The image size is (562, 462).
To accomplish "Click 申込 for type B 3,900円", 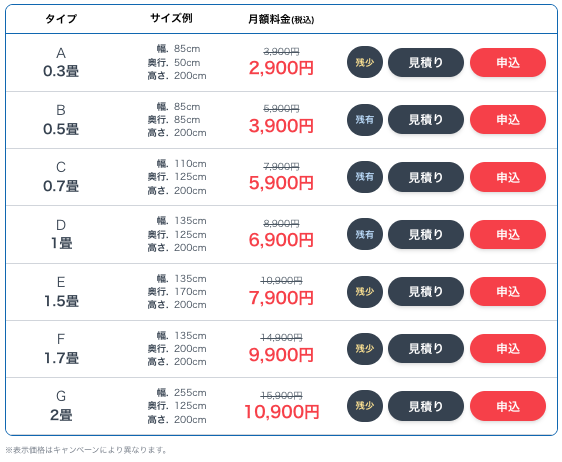I will (x=508, y=120).
